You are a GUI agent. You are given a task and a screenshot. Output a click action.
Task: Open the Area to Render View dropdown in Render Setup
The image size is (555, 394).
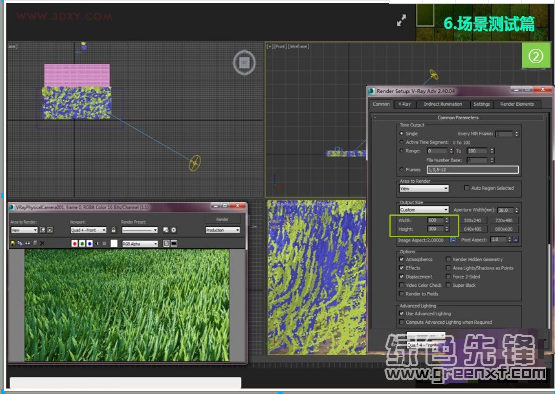click(x=424, y=189)
